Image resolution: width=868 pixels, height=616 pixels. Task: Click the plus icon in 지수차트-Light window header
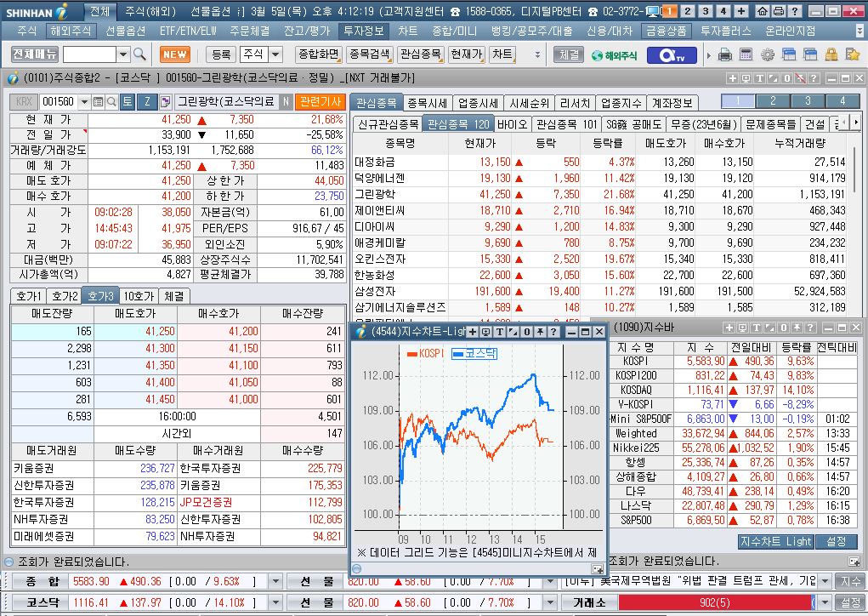coord(472,332)
